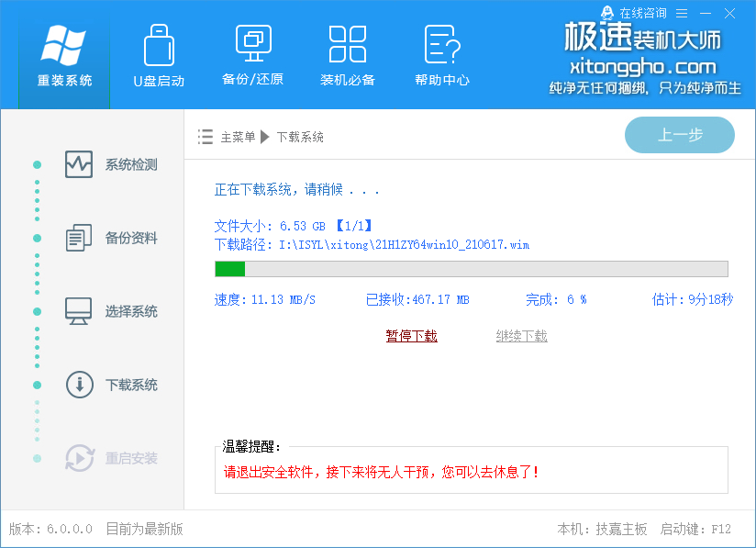Click the 完成 6 % value
756x548 pixels.
556,299
